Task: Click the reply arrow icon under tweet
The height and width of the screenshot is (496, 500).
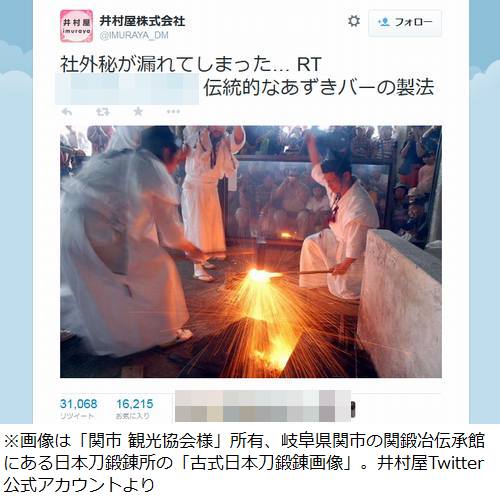Action: [67, 112]
